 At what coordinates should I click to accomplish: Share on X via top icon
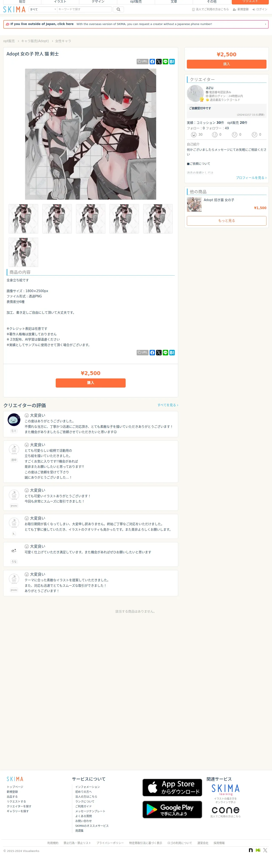point(159,62)
